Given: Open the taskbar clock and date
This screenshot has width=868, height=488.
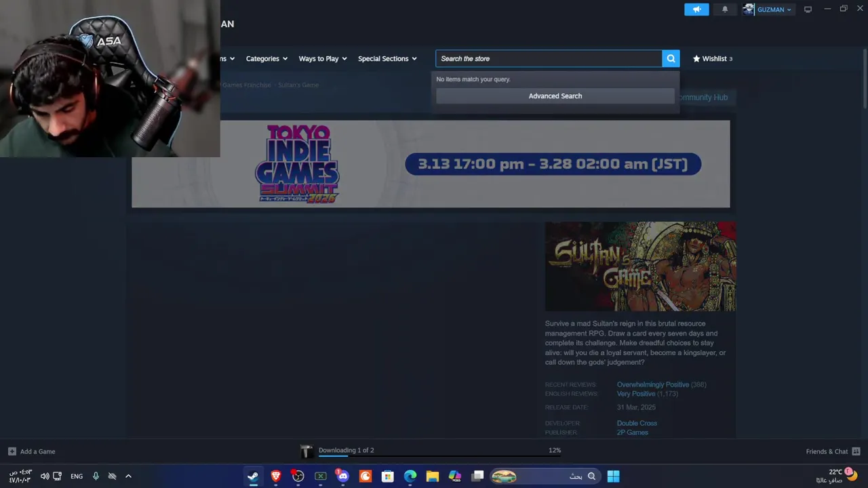Looking at the screenshot, I should [20, 476].
